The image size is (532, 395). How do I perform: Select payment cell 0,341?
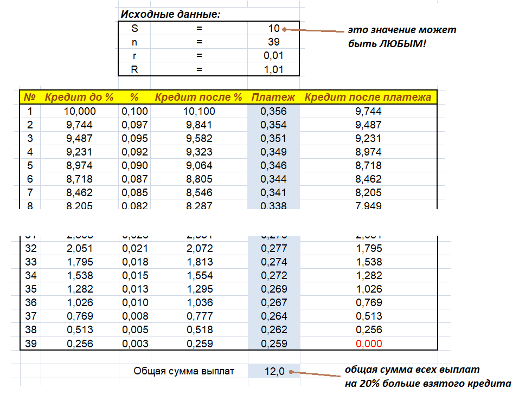tap(273, 192)
